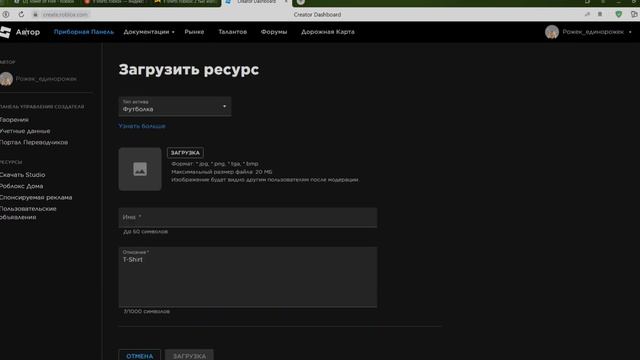The image size is (640, 360).
Task: Click the image placeholder thumbnail
Action: (x=140, y=169)
